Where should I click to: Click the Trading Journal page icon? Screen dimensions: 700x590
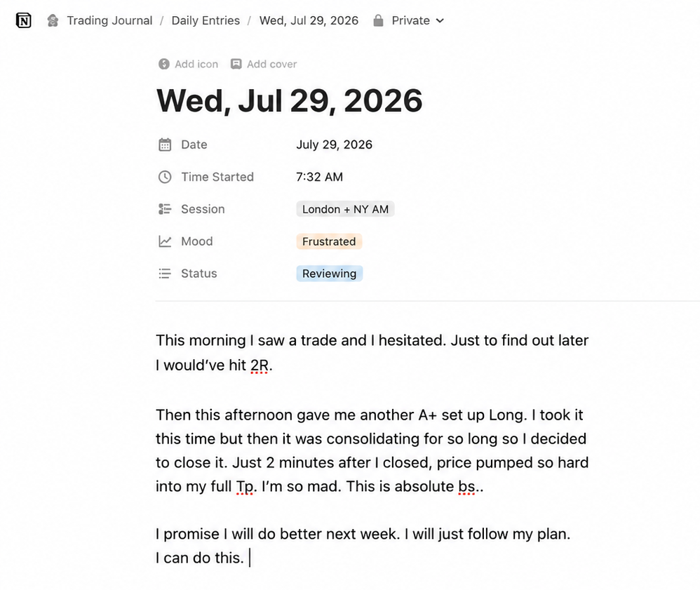pyautogui.click(x=53, y=20)
